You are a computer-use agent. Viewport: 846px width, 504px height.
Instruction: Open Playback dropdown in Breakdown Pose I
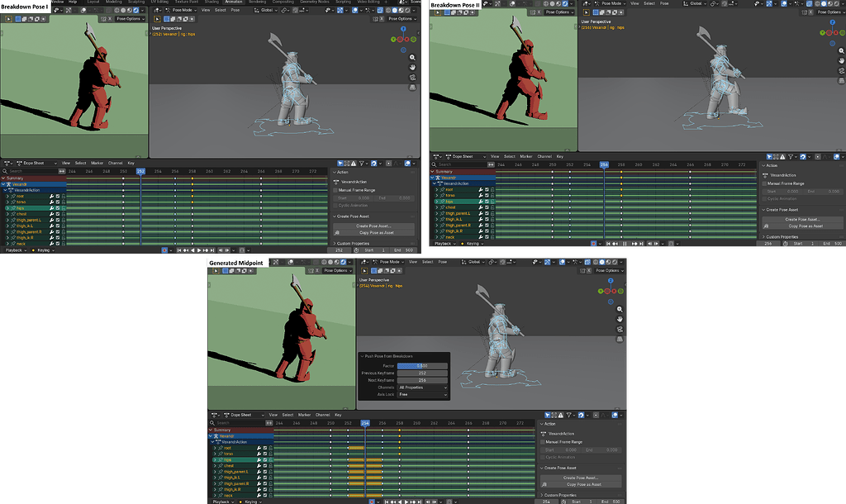click(16, 250)
